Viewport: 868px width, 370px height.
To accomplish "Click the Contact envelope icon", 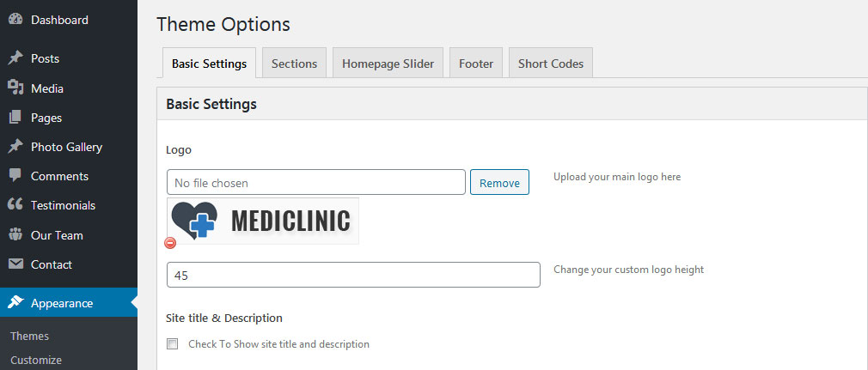I will click(x=15, y=264).
